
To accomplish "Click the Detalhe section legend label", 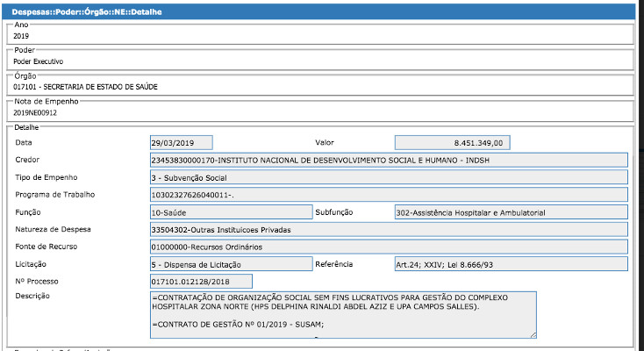I will [x=29, y=128].
